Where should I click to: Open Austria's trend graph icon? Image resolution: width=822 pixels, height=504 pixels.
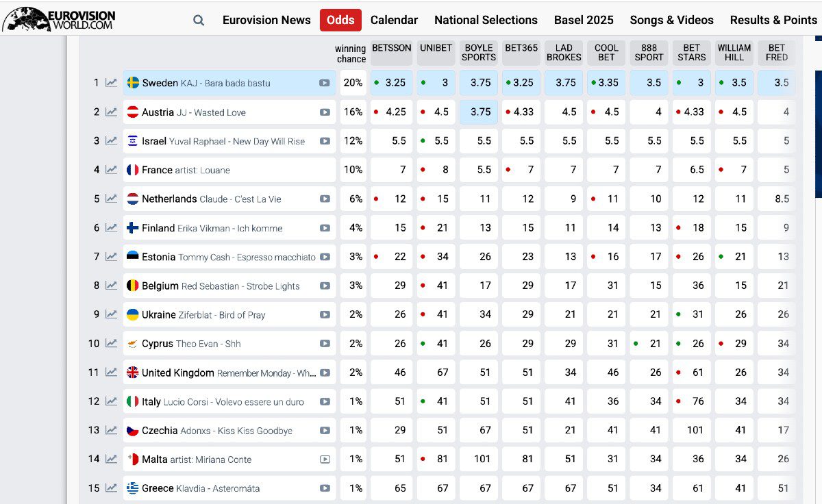(x=111, y=112)
